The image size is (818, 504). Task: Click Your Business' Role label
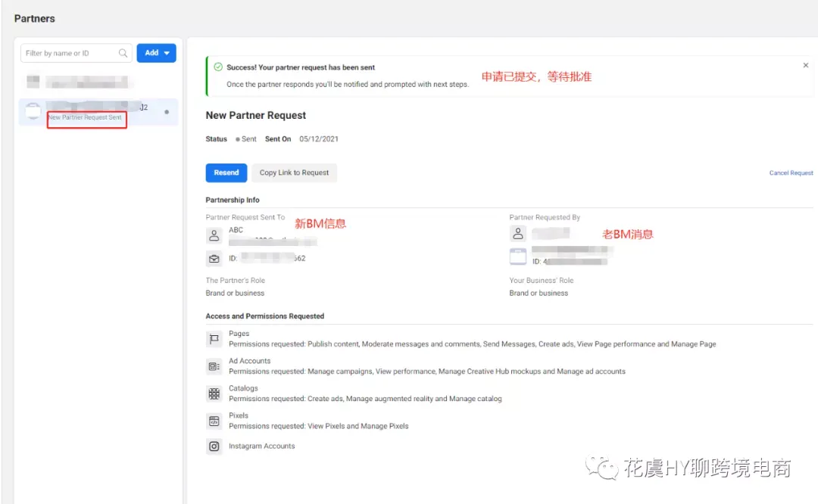[x=541, y=281]
